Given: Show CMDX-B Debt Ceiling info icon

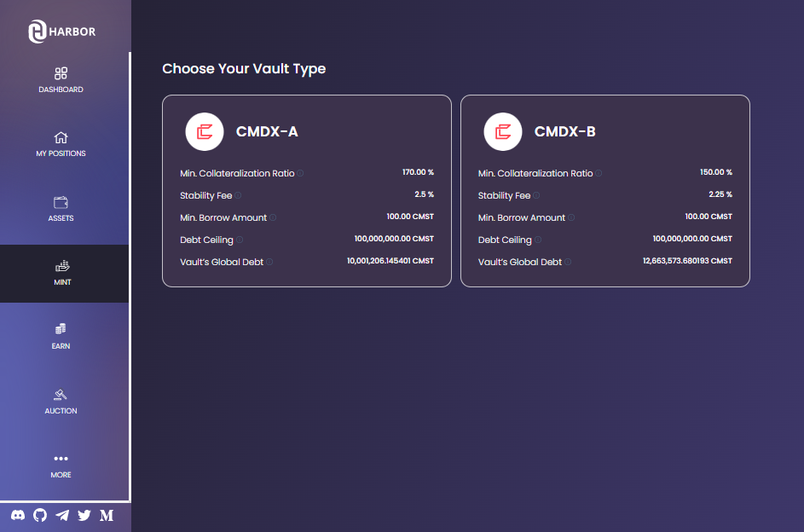Looking at the screenshot, I should [x=538, y=240].
